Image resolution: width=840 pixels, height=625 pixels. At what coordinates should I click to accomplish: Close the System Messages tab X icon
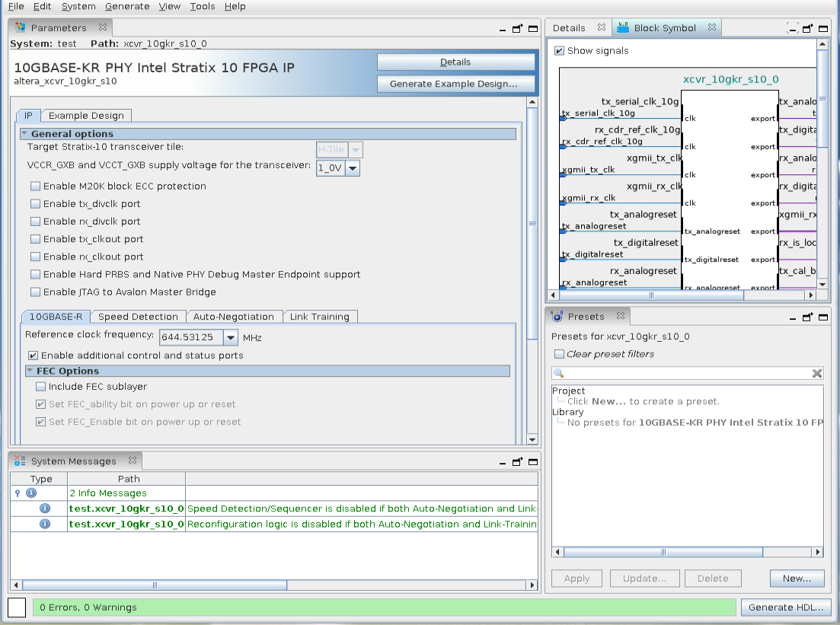[133, 460]
